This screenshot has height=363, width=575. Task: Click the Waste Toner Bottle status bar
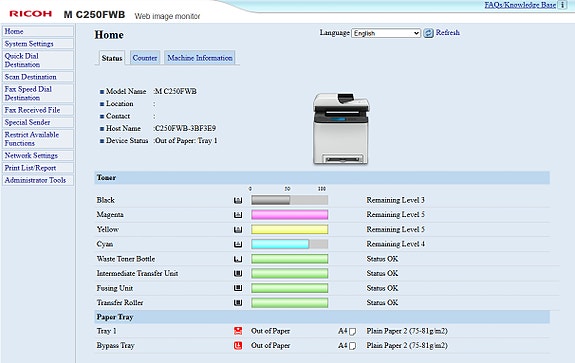289,259
